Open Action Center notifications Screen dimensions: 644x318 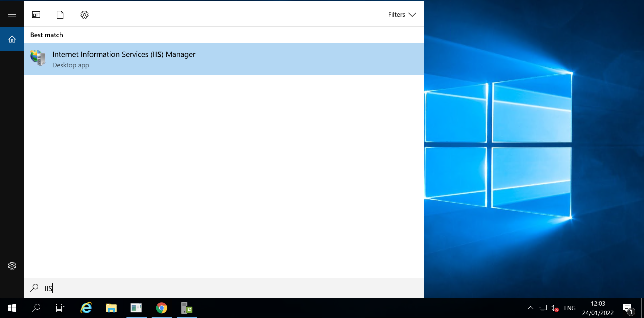click(x=629, y=309)
